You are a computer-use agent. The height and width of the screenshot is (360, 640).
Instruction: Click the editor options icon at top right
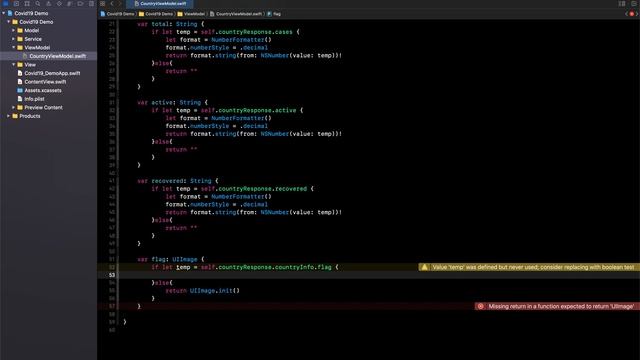[x=622, y=3]
